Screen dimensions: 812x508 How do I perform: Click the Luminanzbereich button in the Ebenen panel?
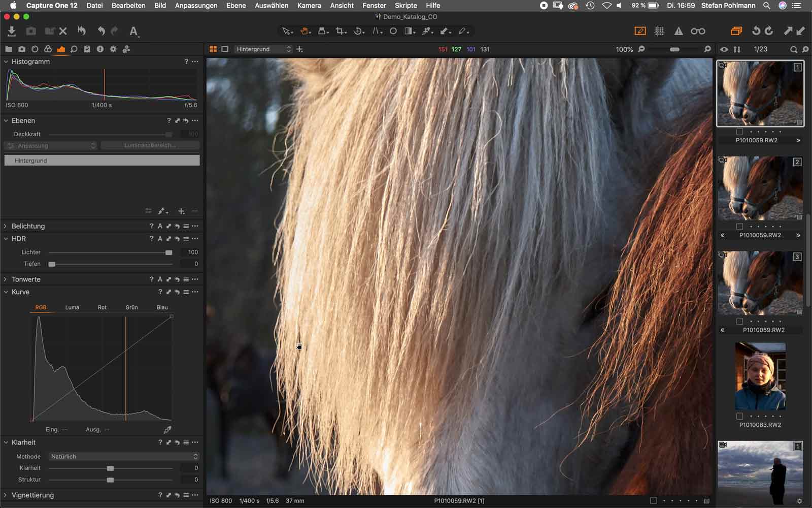click(x=150, y=145)
